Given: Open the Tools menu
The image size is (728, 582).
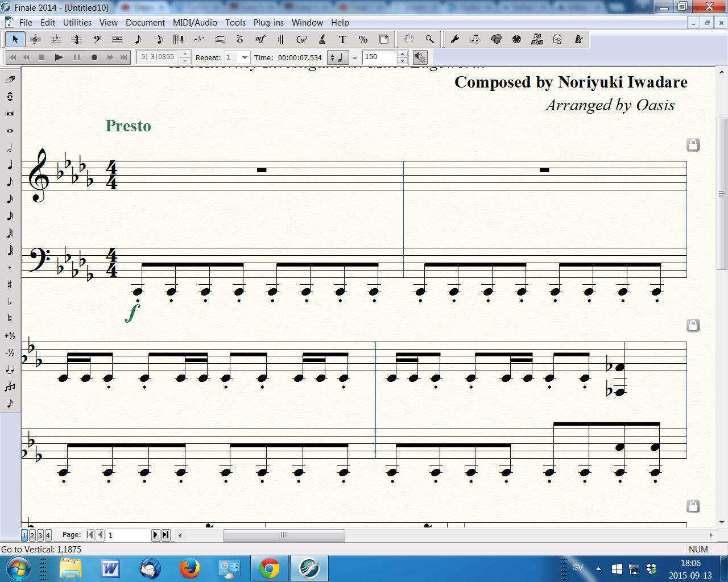Looking at the screenshot, I should point(235,23).
